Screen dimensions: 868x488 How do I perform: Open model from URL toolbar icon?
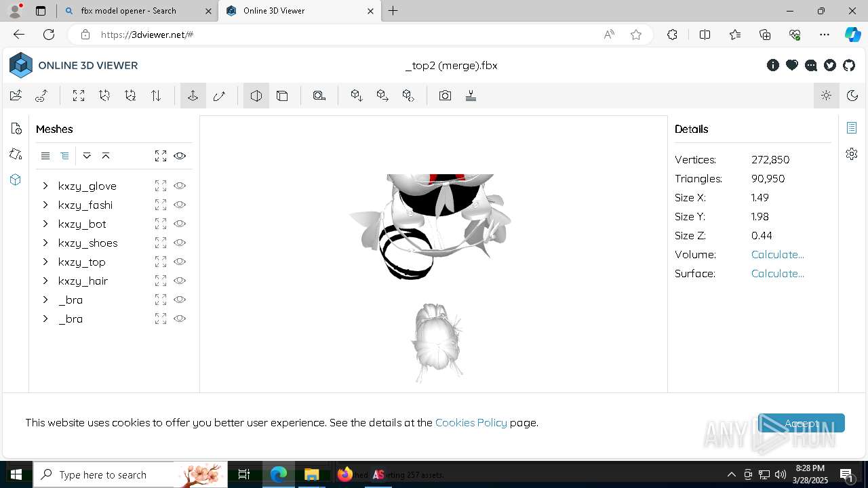[x=41, y=96]
